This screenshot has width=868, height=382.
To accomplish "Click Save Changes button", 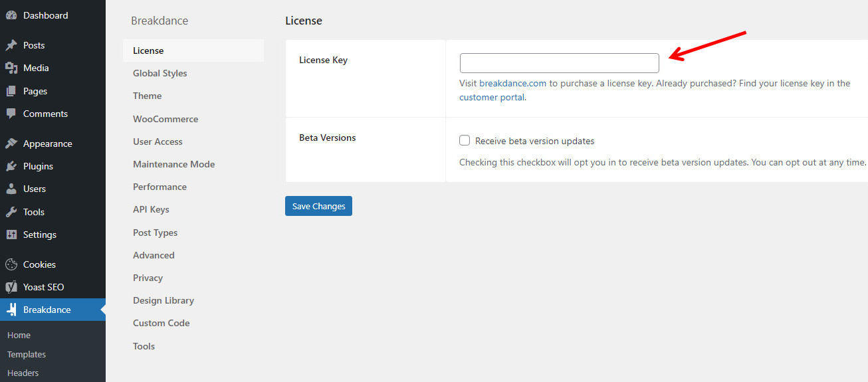I will coord(318,206).
